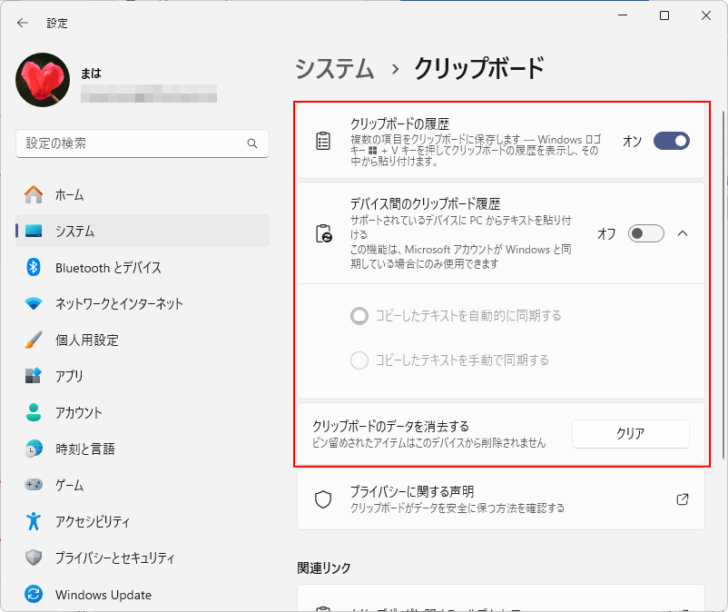The width and height of the screenshot is (728, 612).
Task: Enable the デバイス間のクリップボード履歴 toggle
Action: pos(646,233)
